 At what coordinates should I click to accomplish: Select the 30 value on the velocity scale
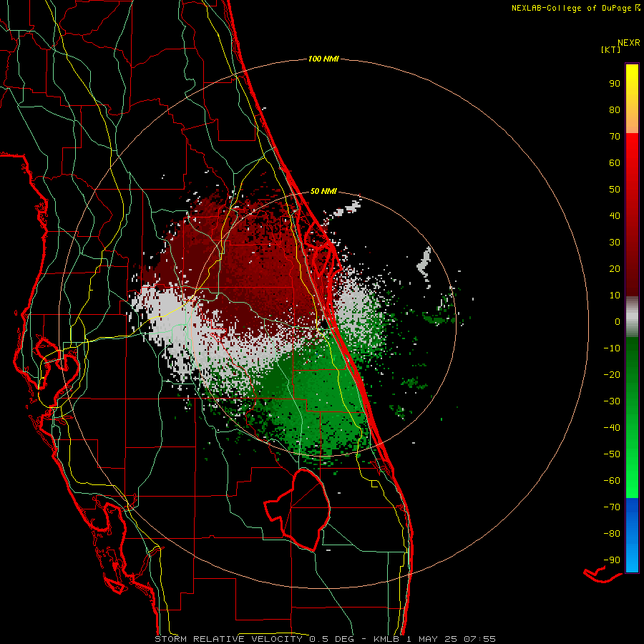click(615, 243)
